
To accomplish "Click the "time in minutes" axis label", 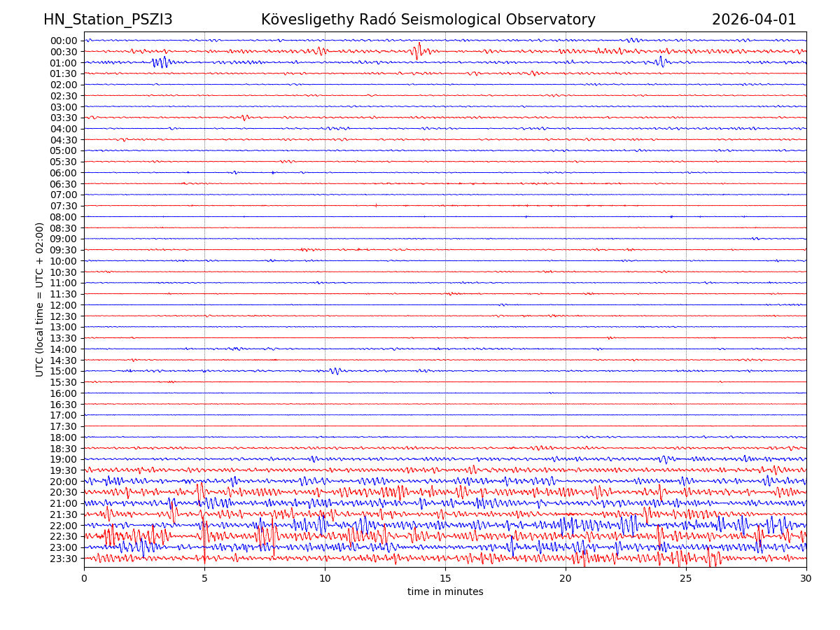I will pos(445,592).
